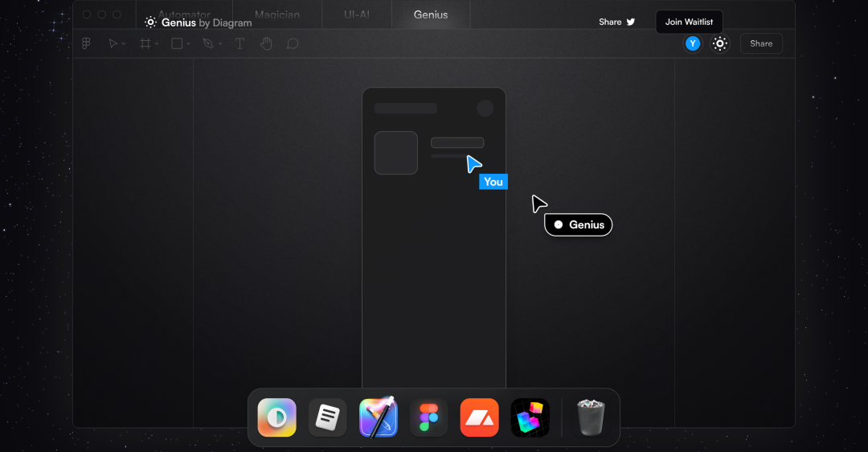868x452 pixels.
Task: Select the Move arrow tool
Action: [113, 43]
